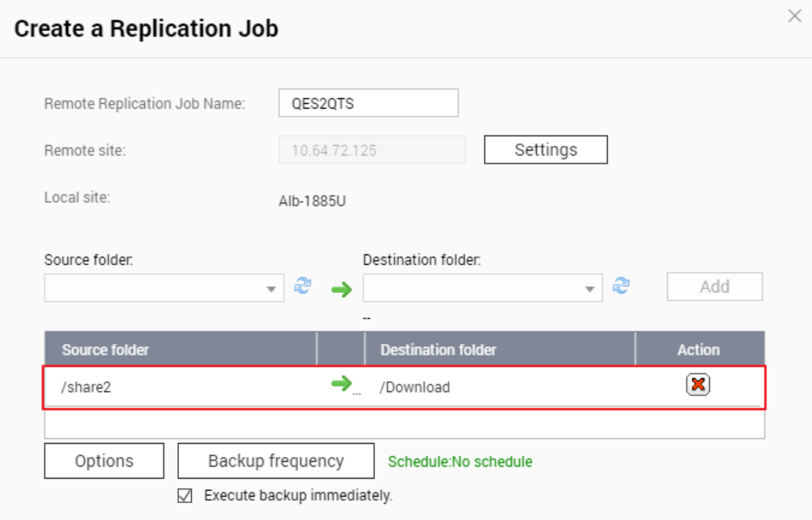Toggle the Execute backup immediately checkbox
812x520 pixels.
coord(185,495)
